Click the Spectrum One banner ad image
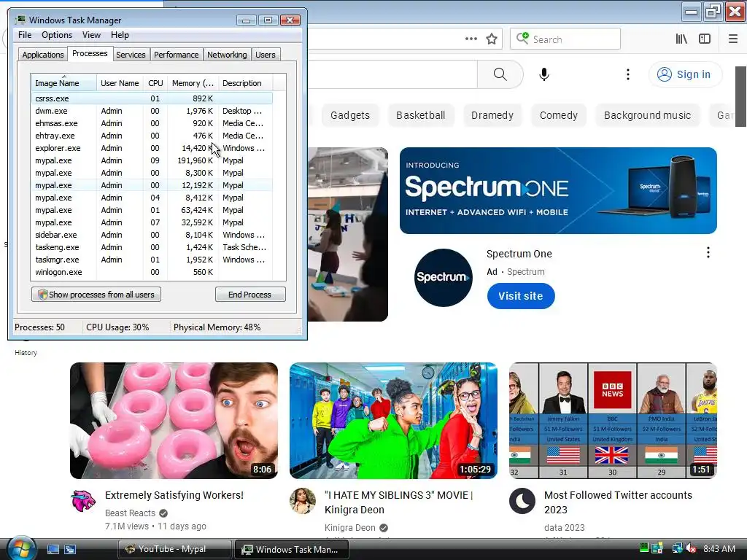 pos(558,190)
